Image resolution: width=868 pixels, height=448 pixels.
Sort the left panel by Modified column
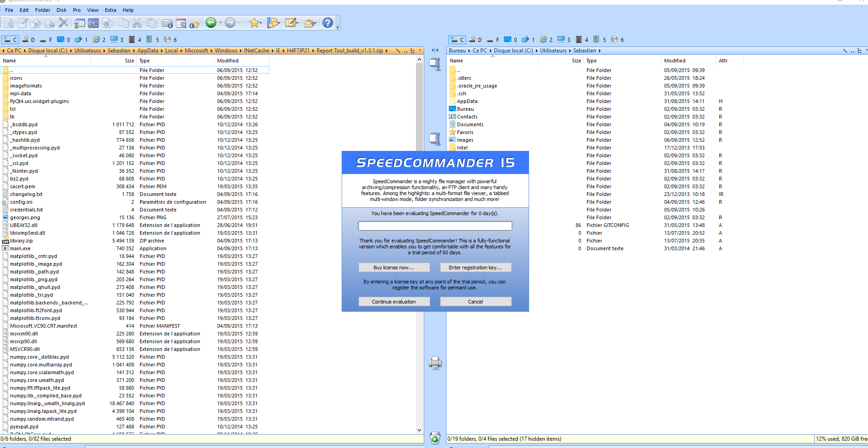[241, 61]
